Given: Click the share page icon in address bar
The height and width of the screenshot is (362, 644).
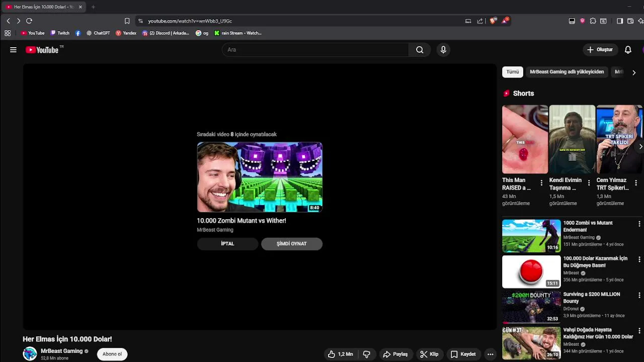Looking at the screenshot, I should [479, 21].
